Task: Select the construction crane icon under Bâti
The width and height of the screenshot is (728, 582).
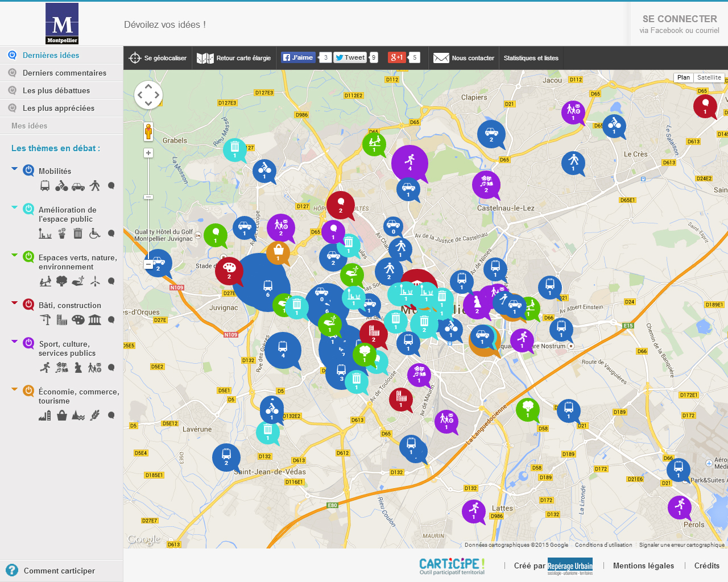Action: click(45, 320)
